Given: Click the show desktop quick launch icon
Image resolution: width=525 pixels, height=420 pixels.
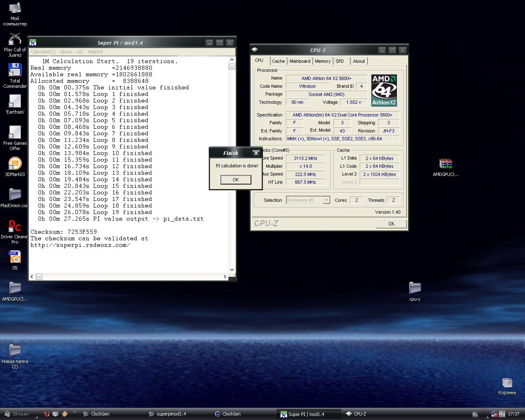Looking at the screenshot, I should [x=55, y=414].
